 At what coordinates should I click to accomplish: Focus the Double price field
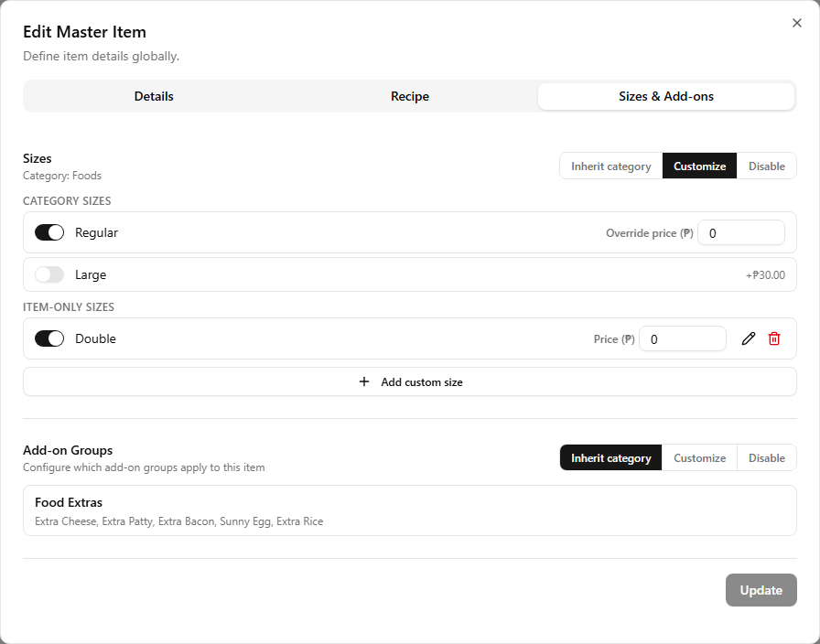point(683,339)
